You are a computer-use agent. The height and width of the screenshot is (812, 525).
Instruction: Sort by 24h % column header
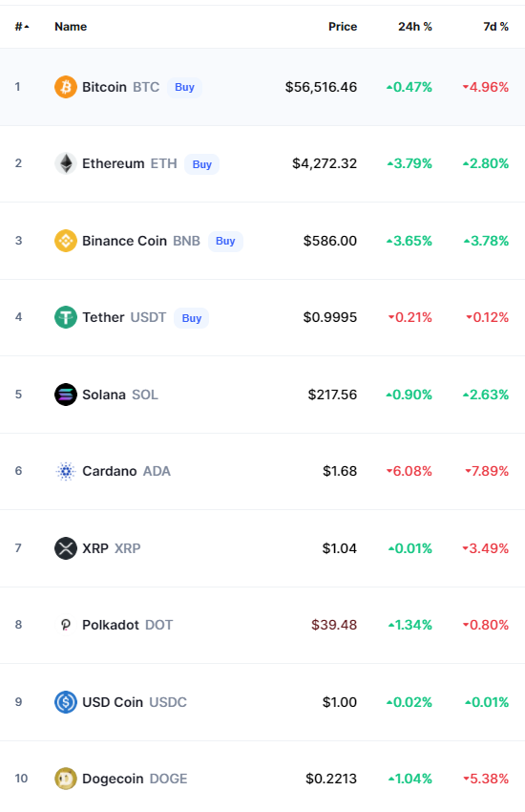point(415,27)
